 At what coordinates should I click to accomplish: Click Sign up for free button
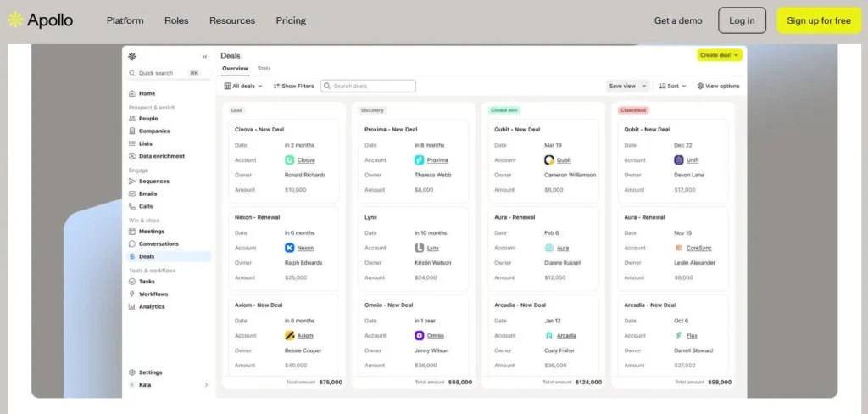819,20
